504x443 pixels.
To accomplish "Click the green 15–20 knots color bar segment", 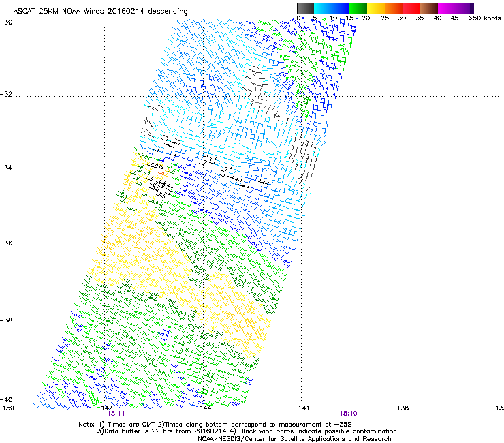I will [358, 8].
